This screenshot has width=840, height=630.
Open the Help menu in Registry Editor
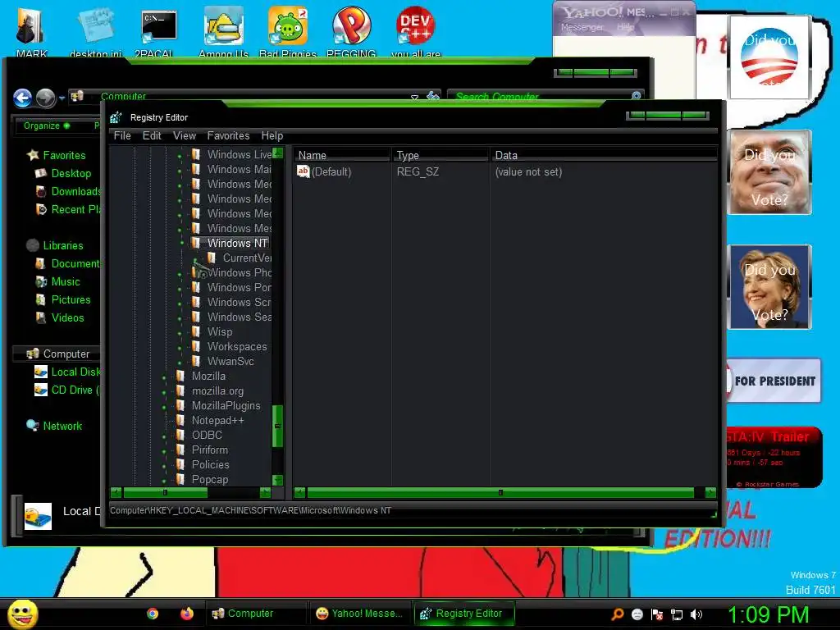272,135
